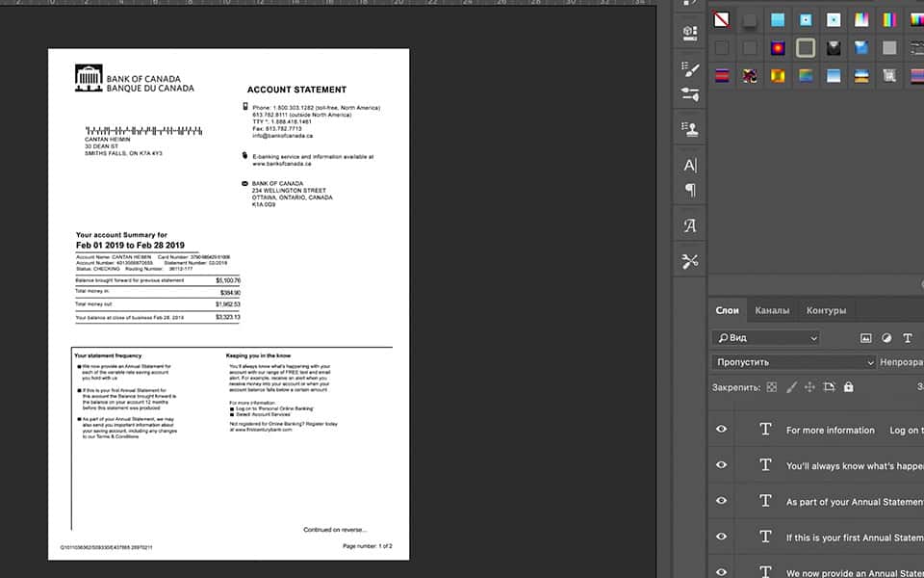The image size is (924, 578).
Task: Lock image pixels brush icon
Action: pyautogui.click(x=791, y=387)
